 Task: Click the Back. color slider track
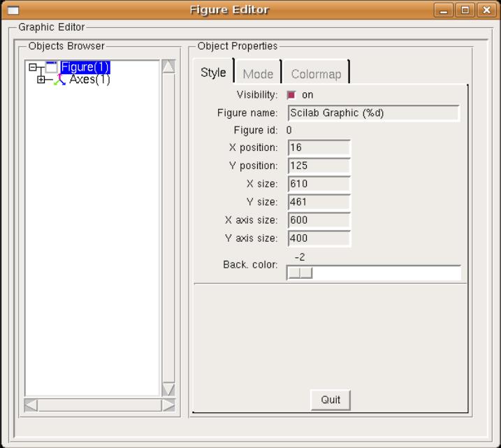(x=374, y=273)
